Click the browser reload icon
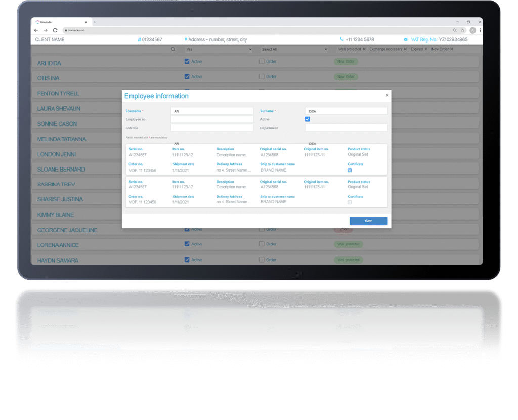The height and width of the screenshot is (420, 518). click(x=55, y=30)
